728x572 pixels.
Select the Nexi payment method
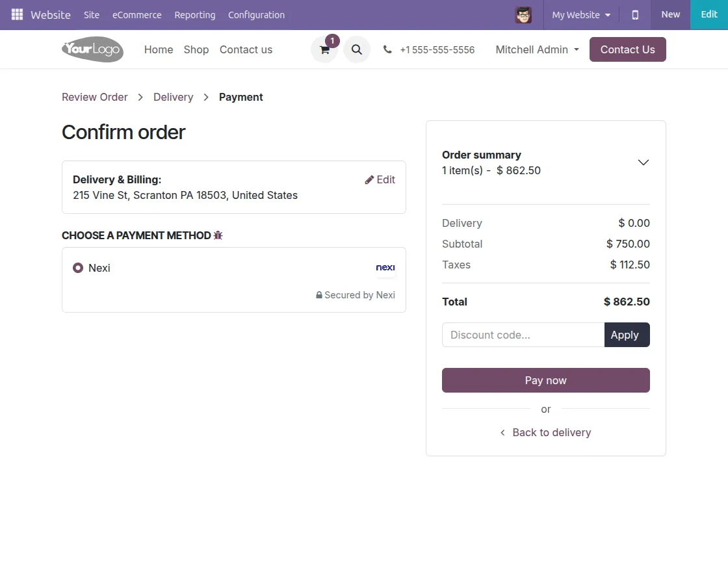point(77,267)
